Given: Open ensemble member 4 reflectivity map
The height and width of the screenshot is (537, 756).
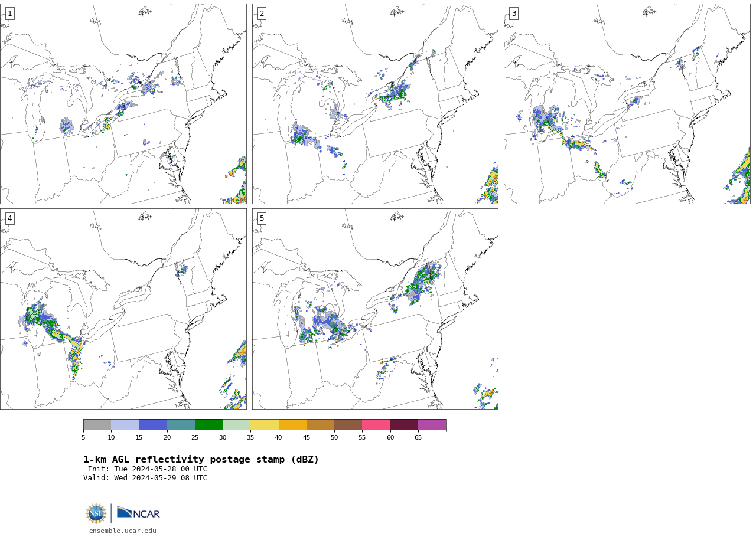Looking at the screenshot, I should (123, 309).
